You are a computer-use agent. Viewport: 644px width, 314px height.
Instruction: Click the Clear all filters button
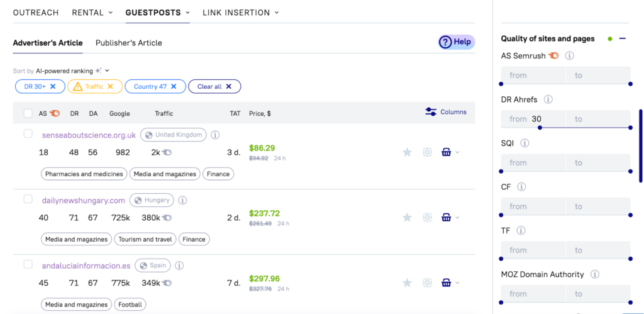(x=214, y=86)
